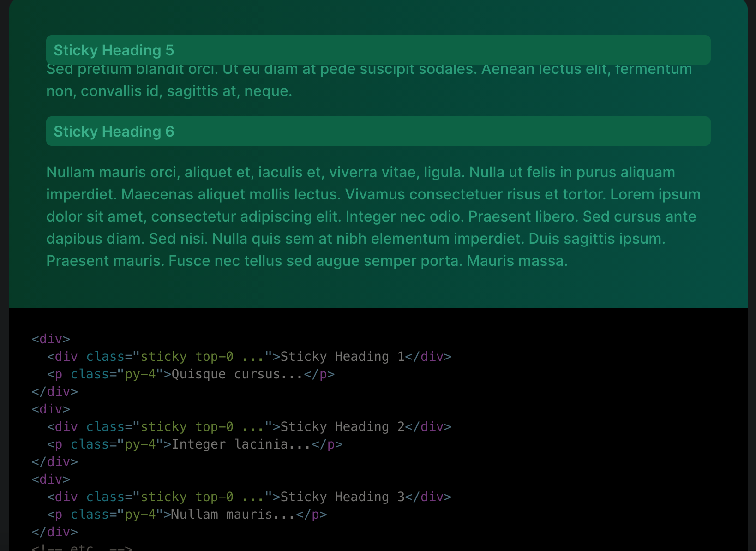Click the Sticky Heading 1 text in the code
This screenshot has width=756, height=551.
(x=342, y=356)
